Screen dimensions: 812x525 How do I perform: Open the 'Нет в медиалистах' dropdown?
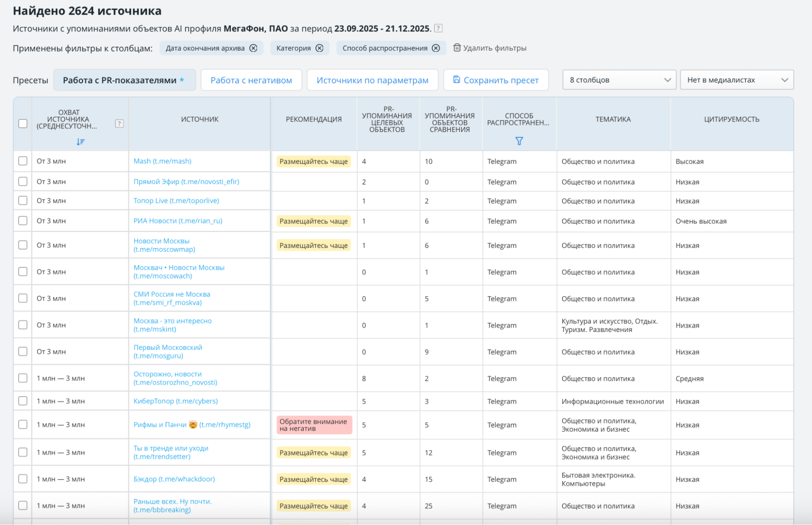click(x=736, y=80)
